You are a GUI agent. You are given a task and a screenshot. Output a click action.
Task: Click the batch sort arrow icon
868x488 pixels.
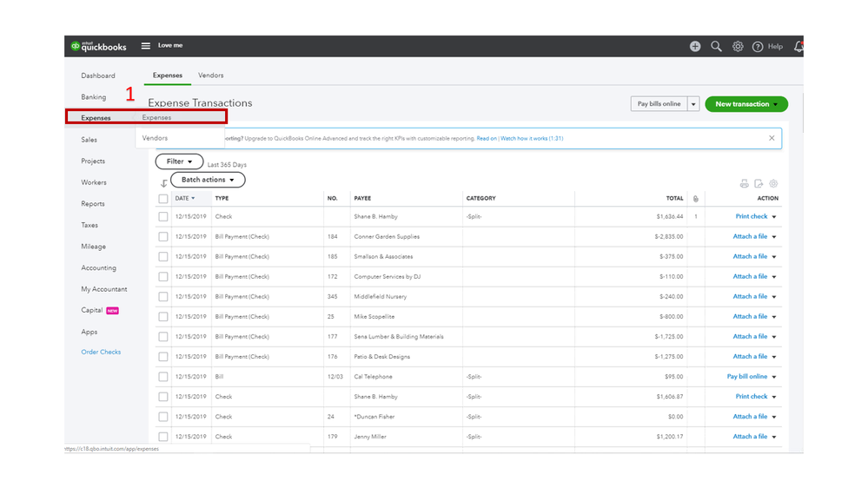(164, 183)
